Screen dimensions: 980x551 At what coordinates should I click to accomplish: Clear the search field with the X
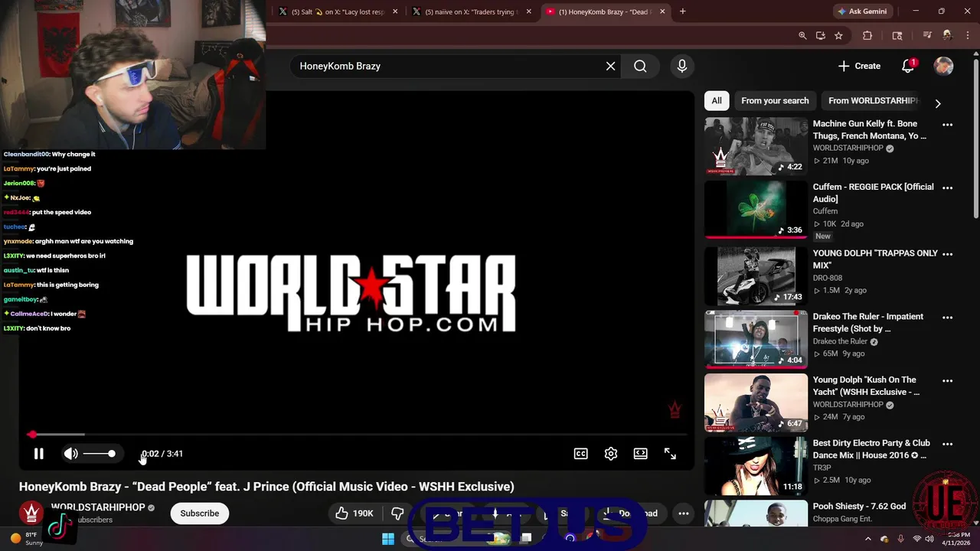click(x=611, y=66)
